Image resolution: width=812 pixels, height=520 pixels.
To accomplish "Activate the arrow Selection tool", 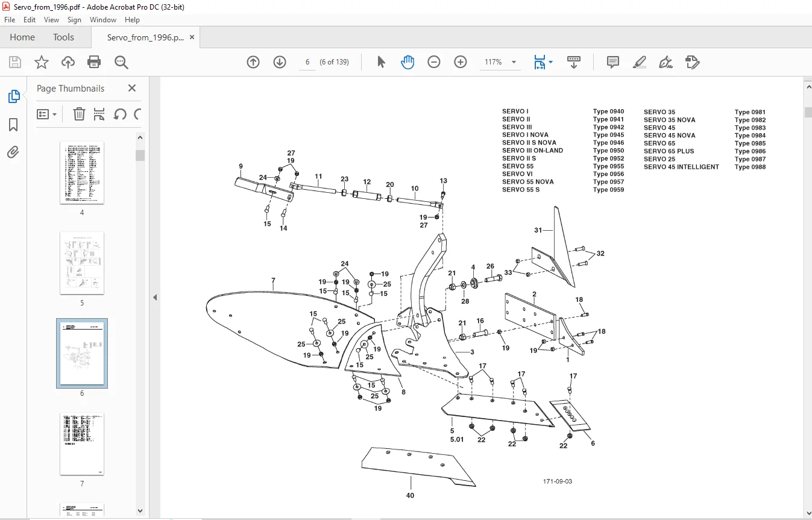I will click(x=381, y=62).
